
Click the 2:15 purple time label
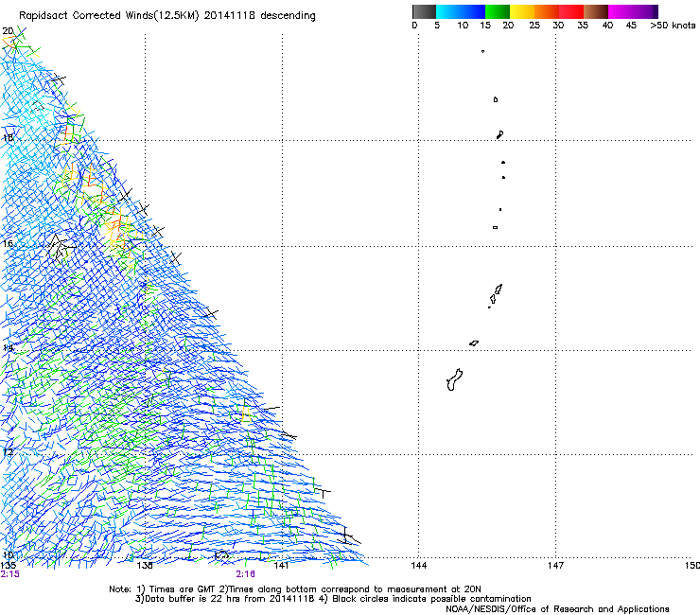tap(9, 574)
